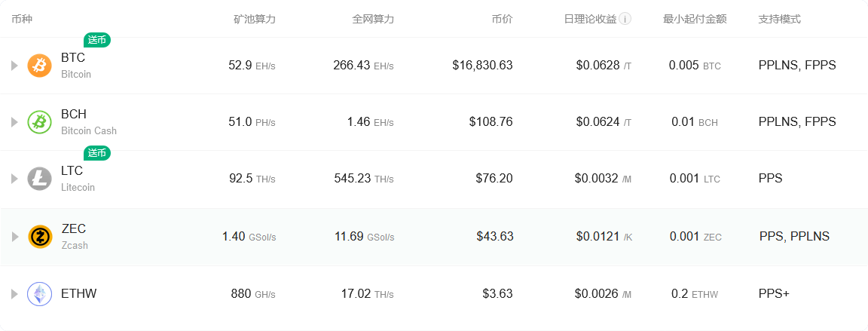Click the 币种 column header
The width and height of the screenshot is (868, 331).
point(22,20)
